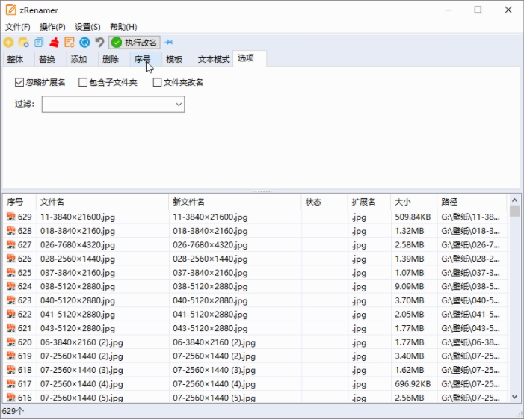Click the JPG file icon for row 620
Image resolution: width=524 pixels, height=420 pixels.
[x=11, y=342]
